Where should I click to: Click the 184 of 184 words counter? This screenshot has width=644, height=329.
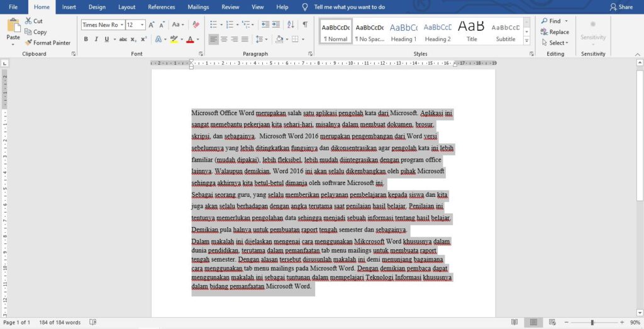(x=60, y=323)
